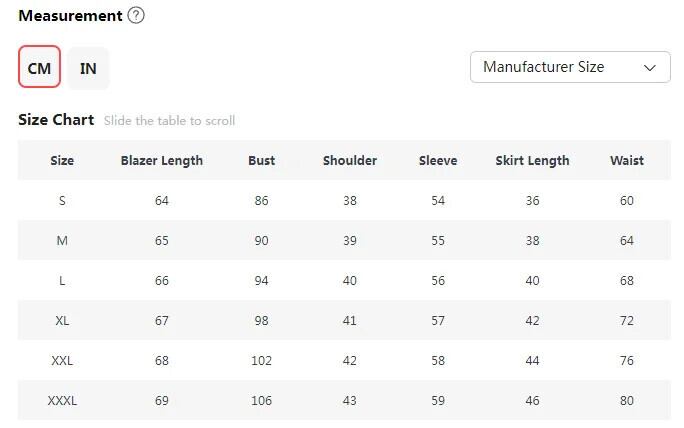Select the XL size row label
The image size is (684, 428).
[x=62, y=321]
